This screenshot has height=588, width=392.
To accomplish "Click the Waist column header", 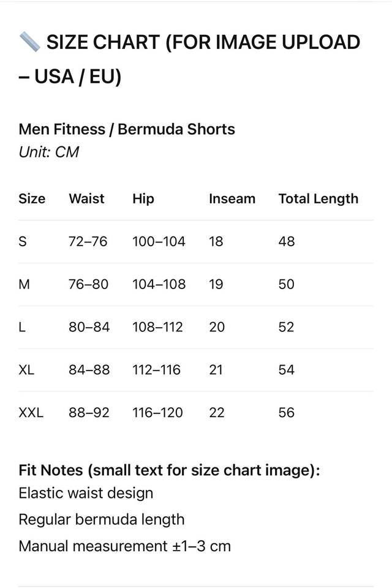I will coord(86,198).
